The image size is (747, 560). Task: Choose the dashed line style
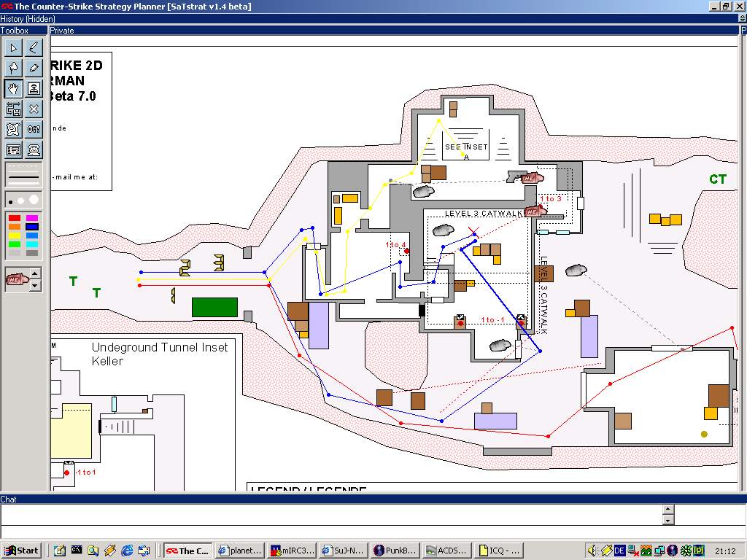tap(23, 167)
